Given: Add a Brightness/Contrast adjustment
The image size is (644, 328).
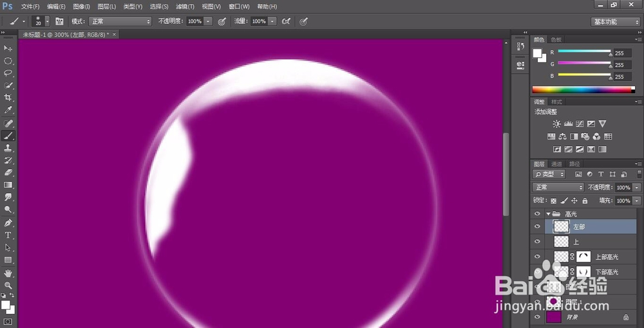Looking at the screenshot, I should [x=556, y=123].
